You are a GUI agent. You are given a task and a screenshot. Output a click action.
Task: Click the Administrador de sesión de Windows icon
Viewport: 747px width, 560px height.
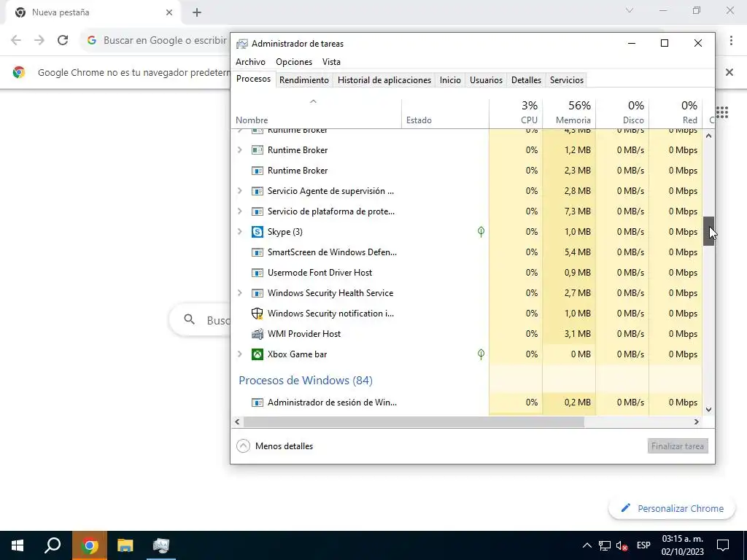tap(258, 402)
